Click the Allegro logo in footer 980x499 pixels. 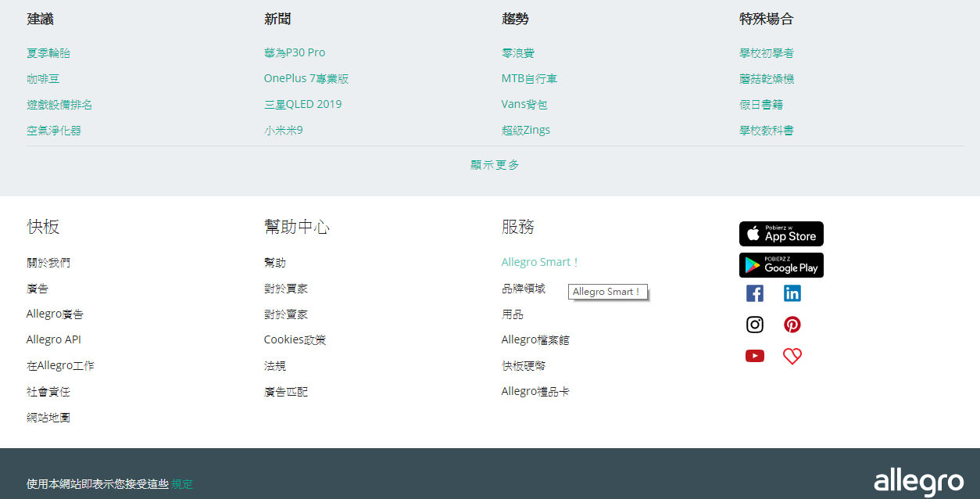point(918,481)
